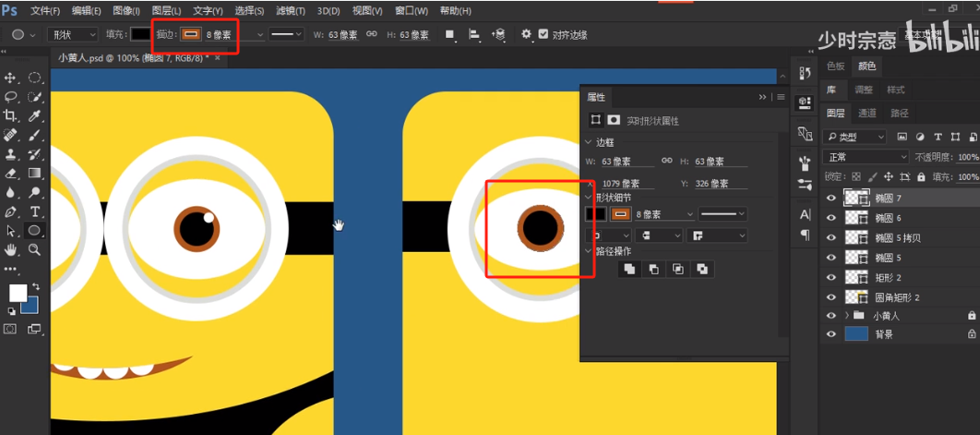Image resolution: width=980 pixels, height=435 pixels.
Task: Open the gear settings in options bar
Action: [x=526, y=34]
